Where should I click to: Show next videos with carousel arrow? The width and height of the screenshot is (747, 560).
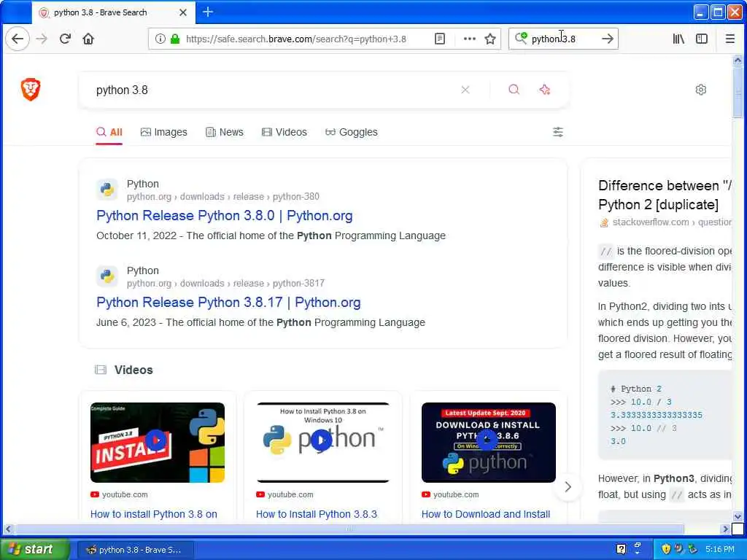click(568, 486)
